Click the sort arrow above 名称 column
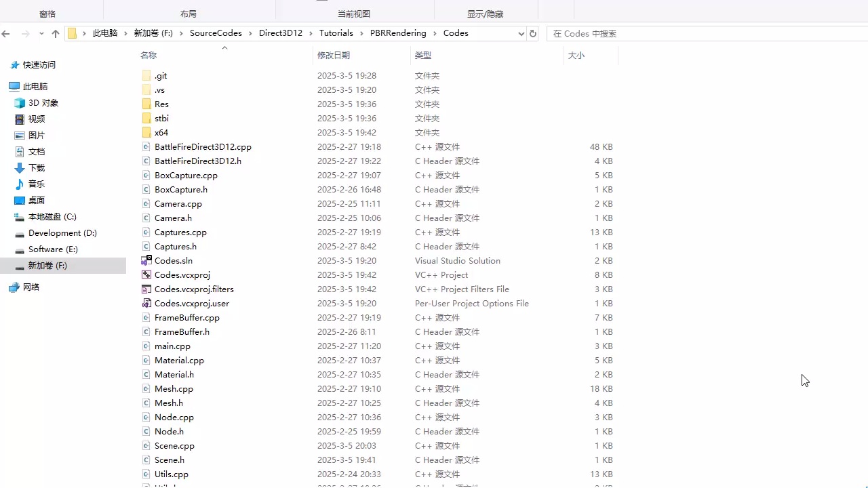 tap(224, 48)
